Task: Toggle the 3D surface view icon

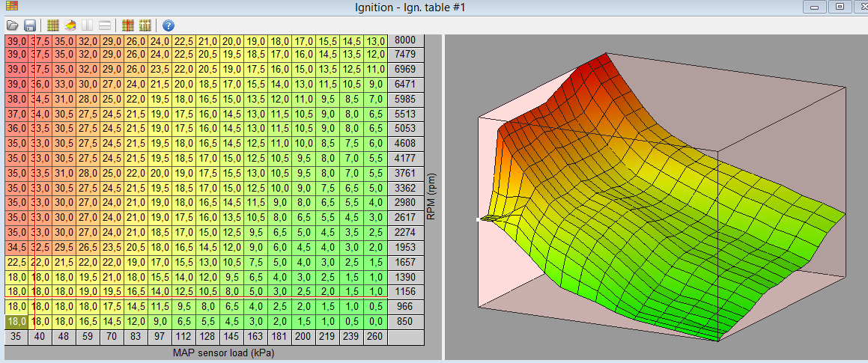Action: [70, 25]
